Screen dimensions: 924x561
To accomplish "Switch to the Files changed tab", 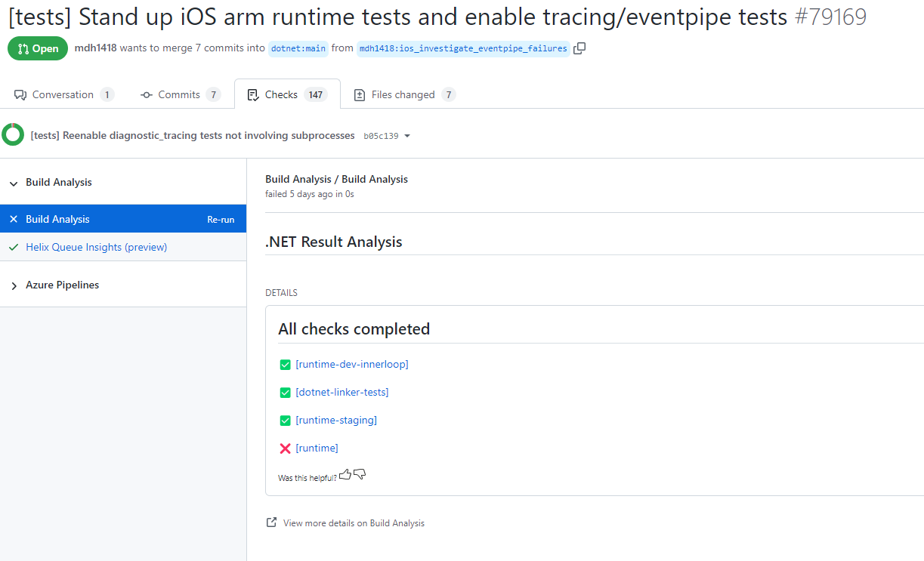I will [404, 94].
